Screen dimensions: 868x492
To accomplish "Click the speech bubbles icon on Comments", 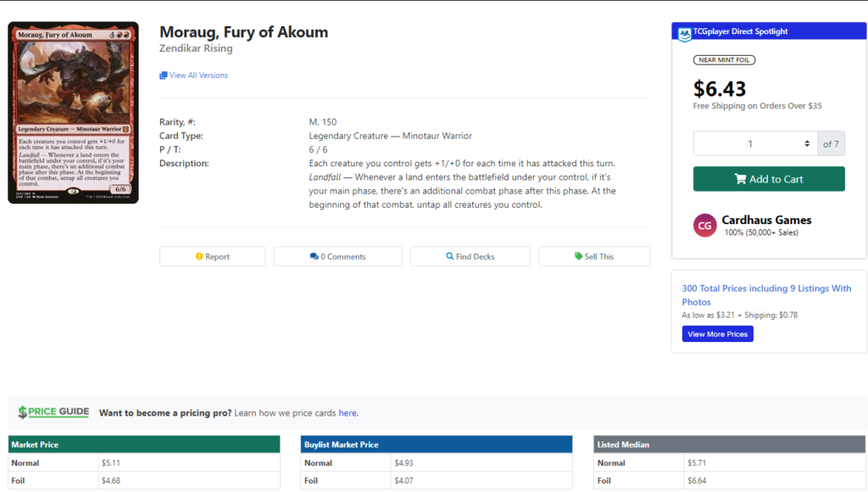I will 314,256.
